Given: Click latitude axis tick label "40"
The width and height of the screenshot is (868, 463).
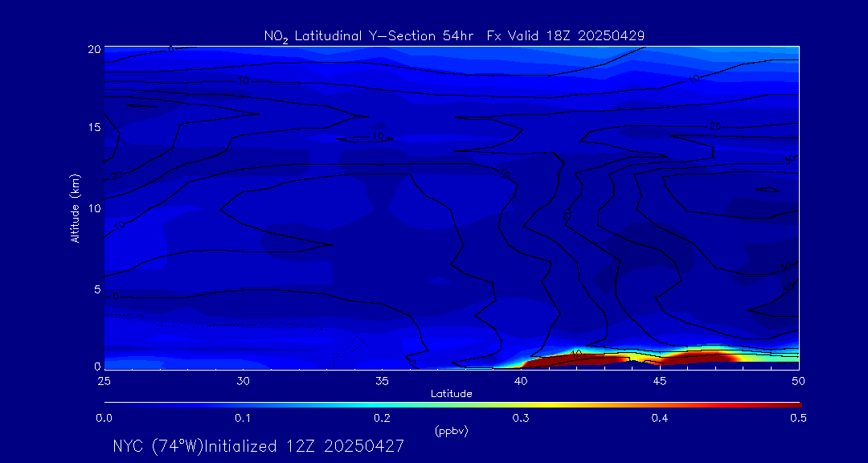Looking at the screenshot, I should click(x=521, y=381).
